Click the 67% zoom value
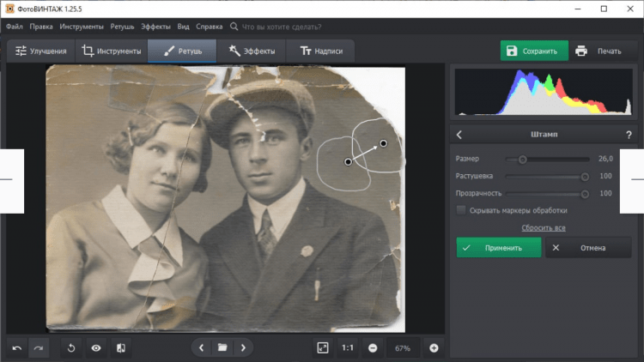This screenshot has height=362, width=644. (x=403, y=348)
